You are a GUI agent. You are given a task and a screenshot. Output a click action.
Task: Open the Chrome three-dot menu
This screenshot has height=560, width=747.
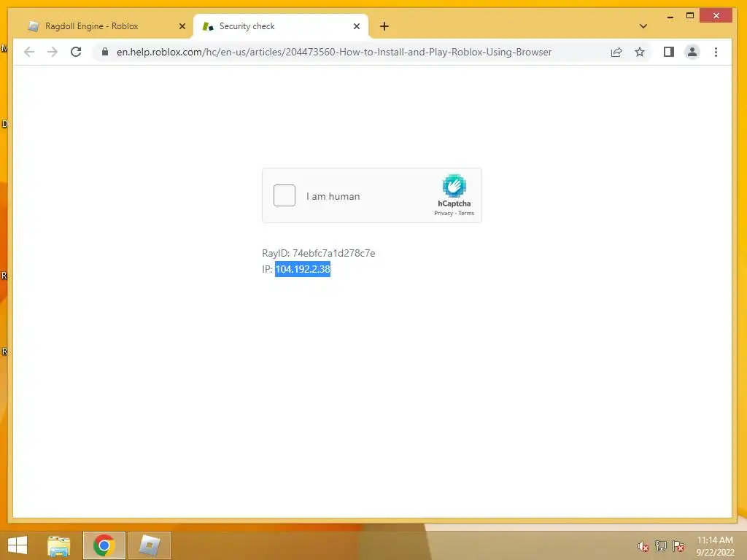coord(716,52)
